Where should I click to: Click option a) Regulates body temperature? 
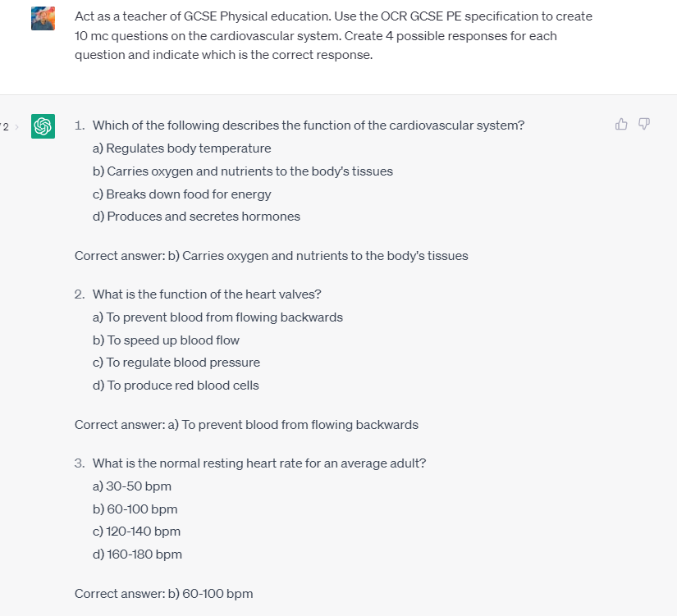coord(182,148)
